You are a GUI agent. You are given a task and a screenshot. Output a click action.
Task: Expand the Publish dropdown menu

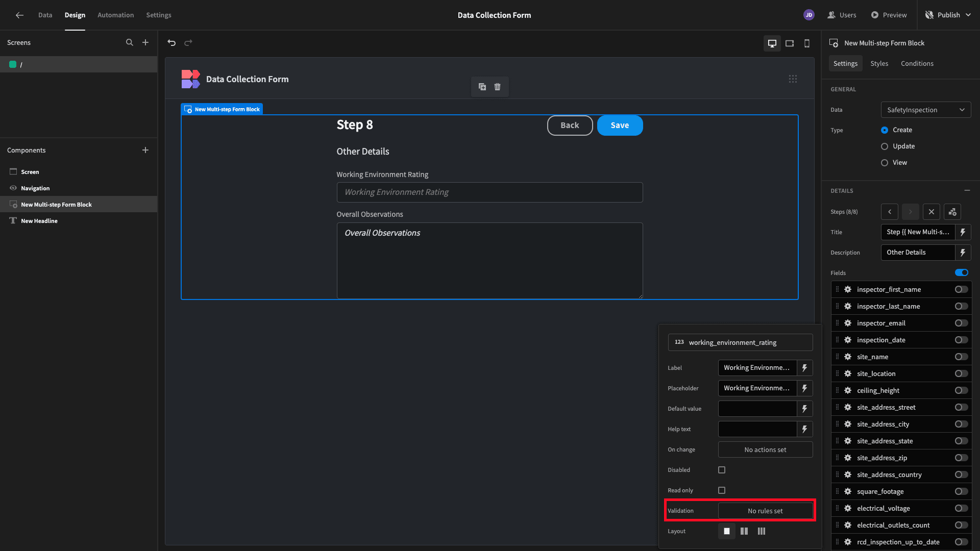(968, 15)
